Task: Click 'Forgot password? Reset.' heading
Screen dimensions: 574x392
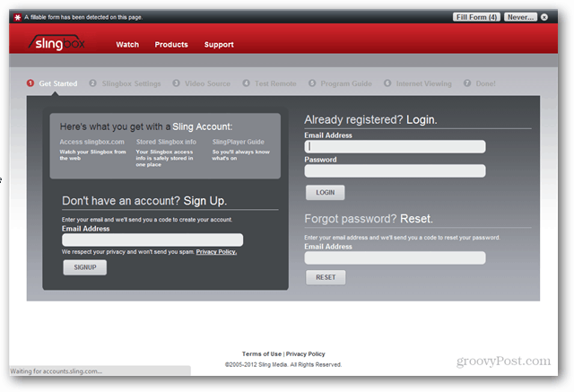Action: (369, 219)
